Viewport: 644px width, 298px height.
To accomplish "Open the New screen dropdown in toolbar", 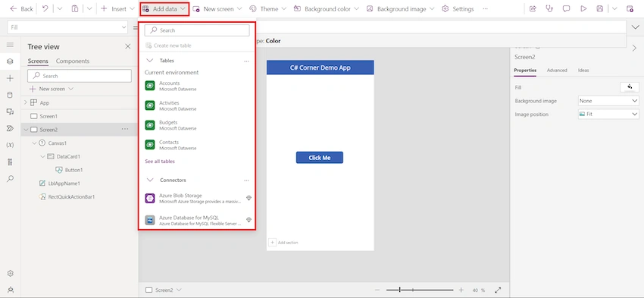I will (217, 8).
